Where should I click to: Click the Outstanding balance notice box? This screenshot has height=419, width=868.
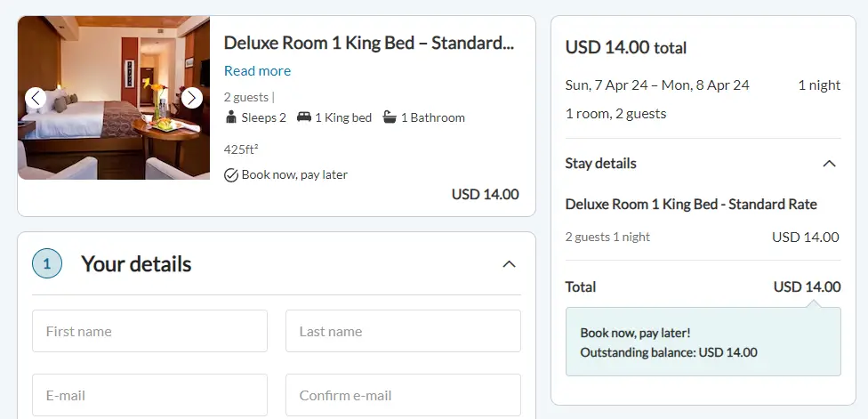pos(703,342)
